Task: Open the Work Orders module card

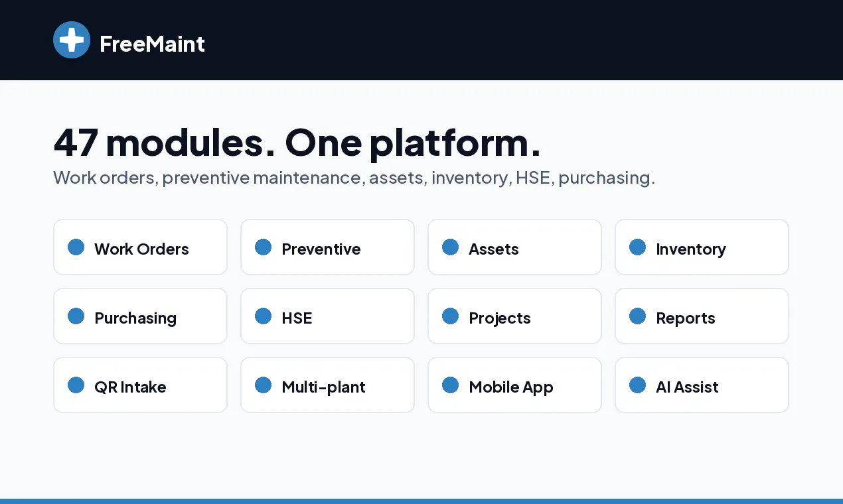Action: pos(141,247)
